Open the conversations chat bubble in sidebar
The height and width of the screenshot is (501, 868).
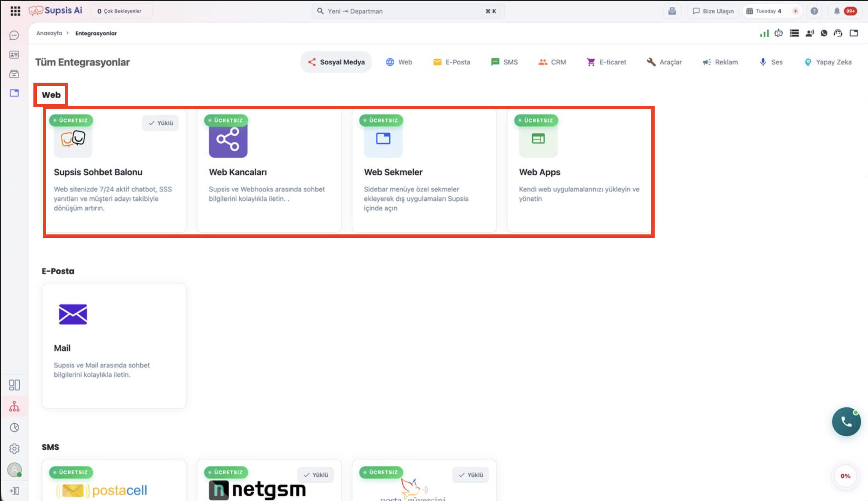click(14, 35)
